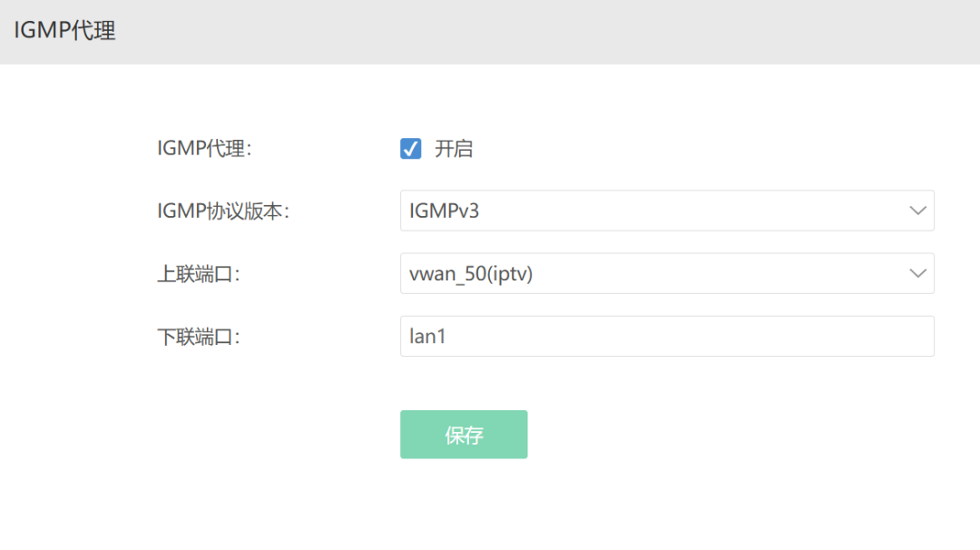Expand the 上联端口 dropdown showing vwan_50(iptv)
980x550 pixels.
tap(667, 273)
